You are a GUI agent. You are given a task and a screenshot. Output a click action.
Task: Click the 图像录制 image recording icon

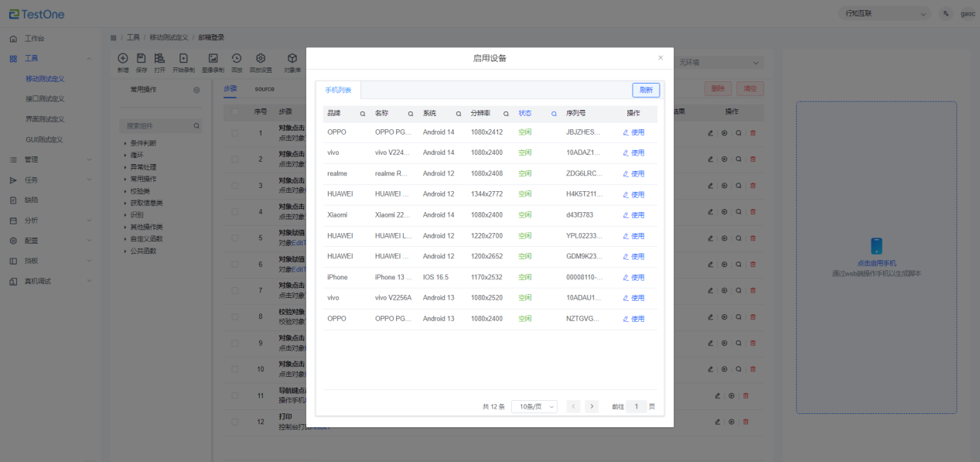tap(213, 58)
